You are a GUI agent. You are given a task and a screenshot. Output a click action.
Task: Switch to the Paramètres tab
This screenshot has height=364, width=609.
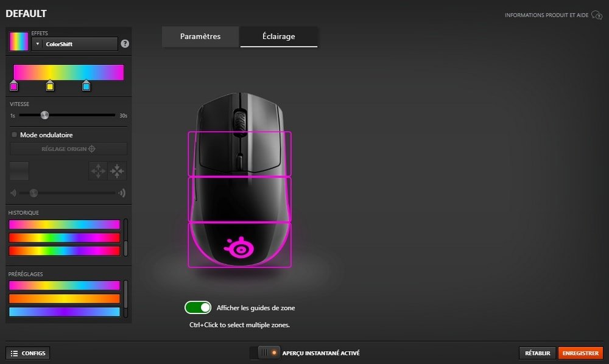pos(200,37)
